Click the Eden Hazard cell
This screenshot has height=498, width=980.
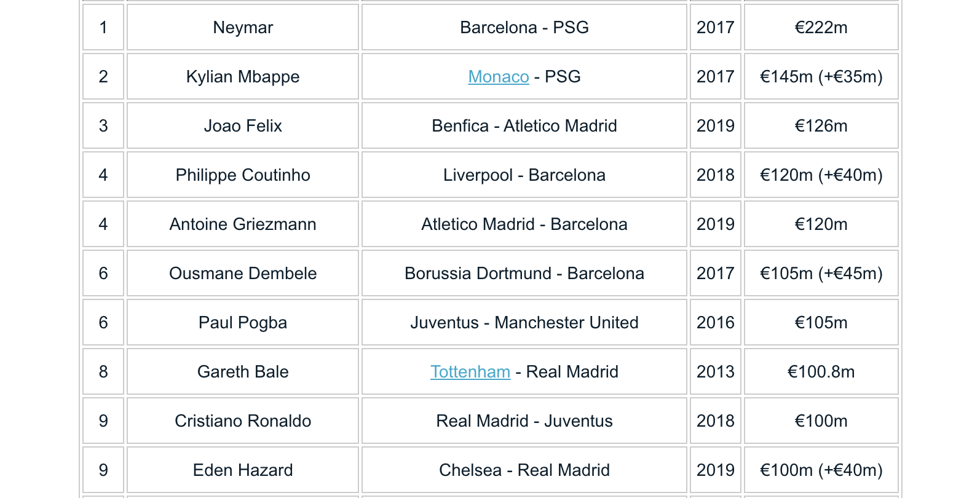coord(243,470)
